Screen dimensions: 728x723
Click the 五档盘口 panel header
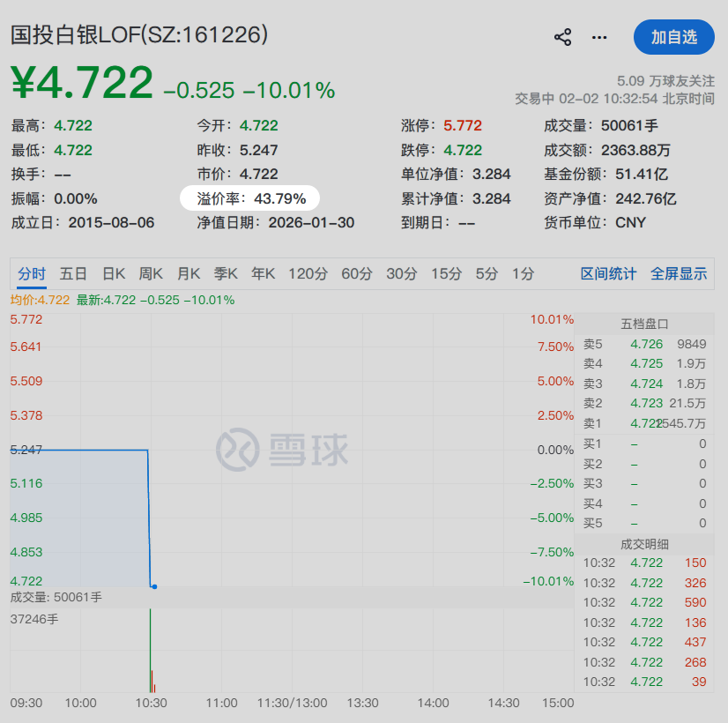(x=644, y=324)
